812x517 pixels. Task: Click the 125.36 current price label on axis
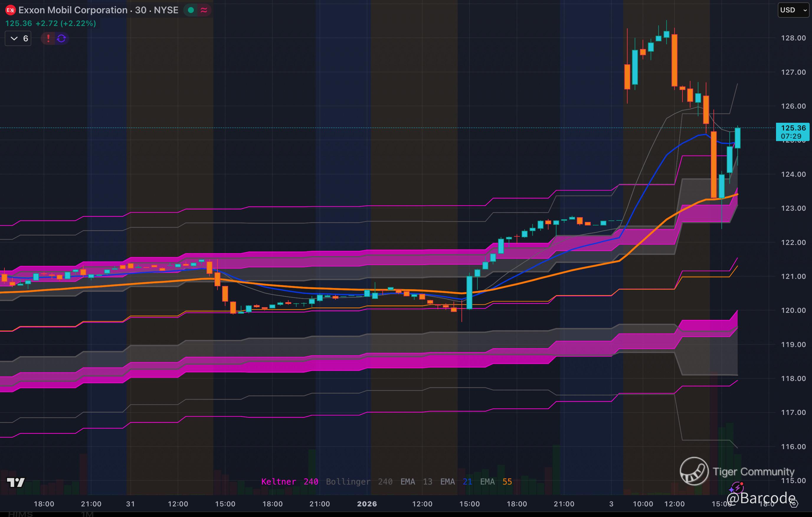tap(793, 128)
